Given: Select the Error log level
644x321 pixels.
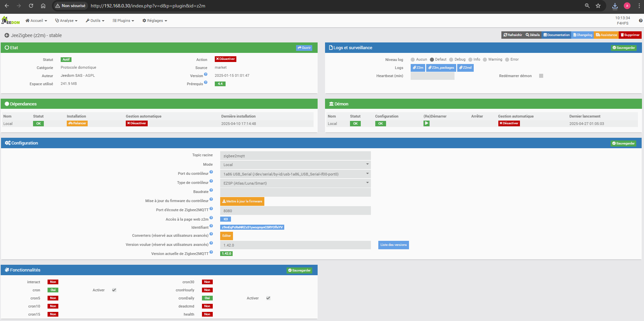Looking at the screenshot, I should pos(507,60).
